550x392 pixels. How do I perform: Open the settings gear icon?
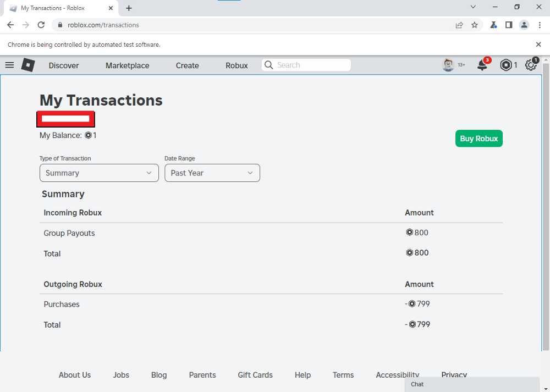coord(531,65)
